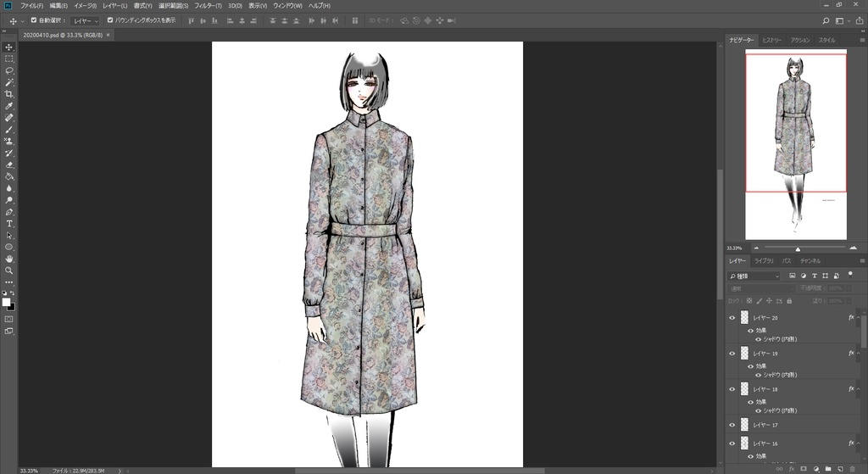Switch to the History tab
This screenshot has width=868, height=474.
tap(771, 40)
